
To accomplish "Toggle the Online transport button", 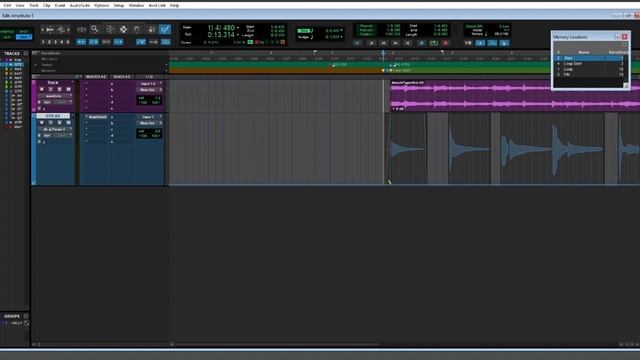I will (x=357, y=43).
